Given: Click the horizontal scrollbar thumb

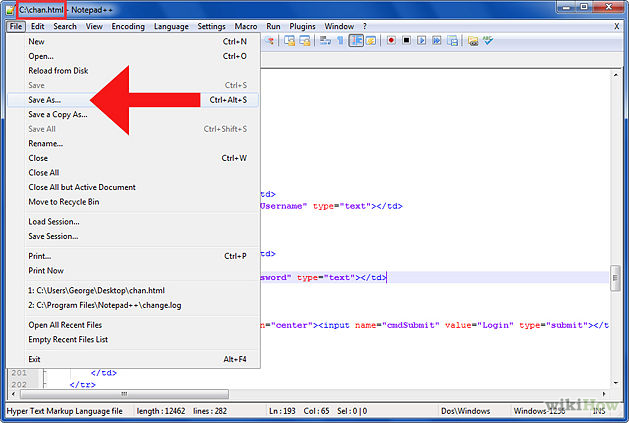Looking at the screenshot, I should [124, 394].
